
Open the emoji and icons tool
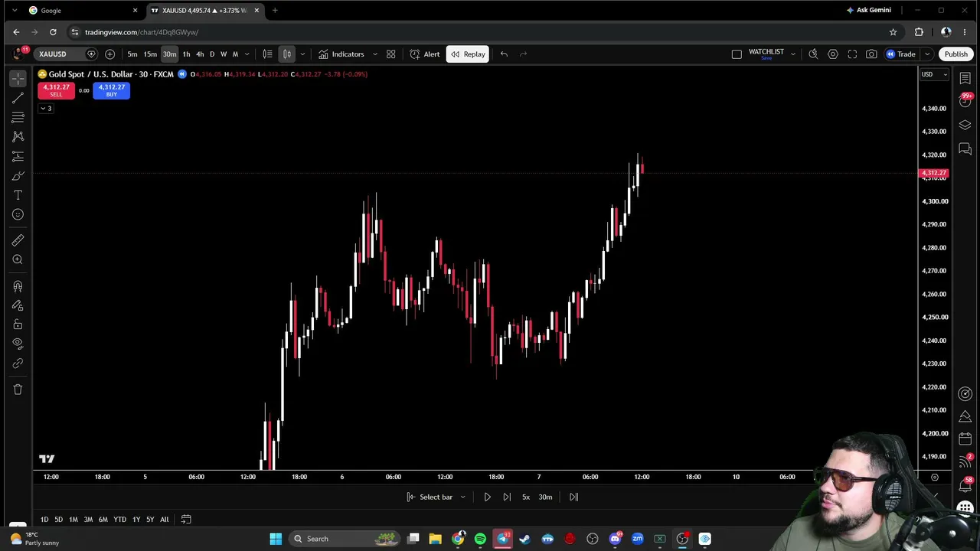[18, 215]
